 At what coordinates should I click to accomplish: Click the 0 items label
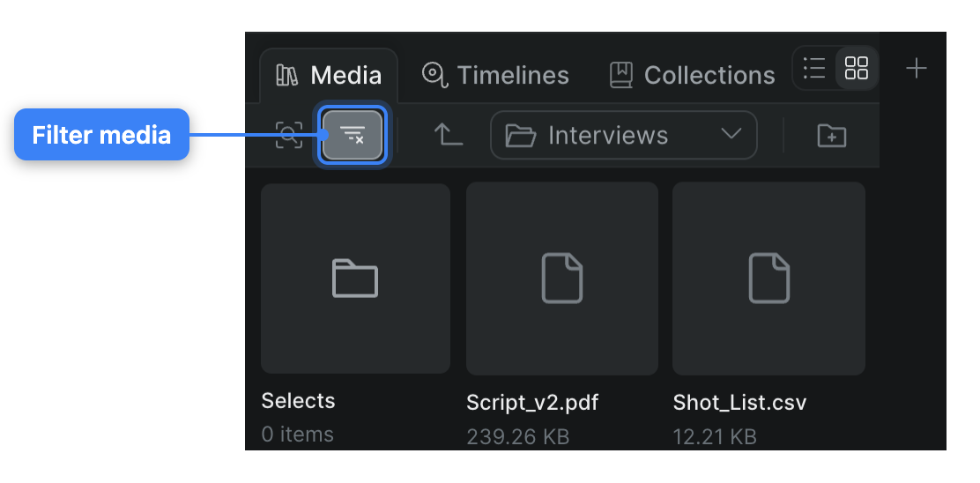[x=298, y=435]
